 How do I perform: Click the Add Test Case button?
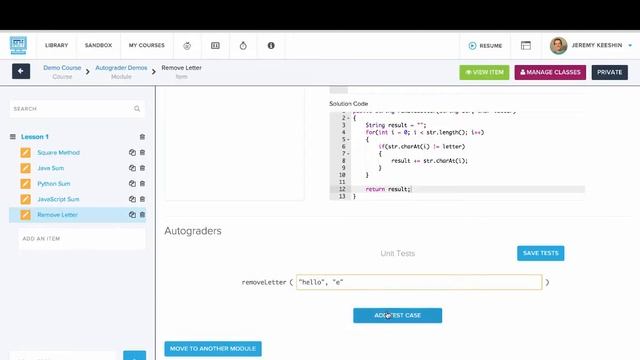pos(398,316)
